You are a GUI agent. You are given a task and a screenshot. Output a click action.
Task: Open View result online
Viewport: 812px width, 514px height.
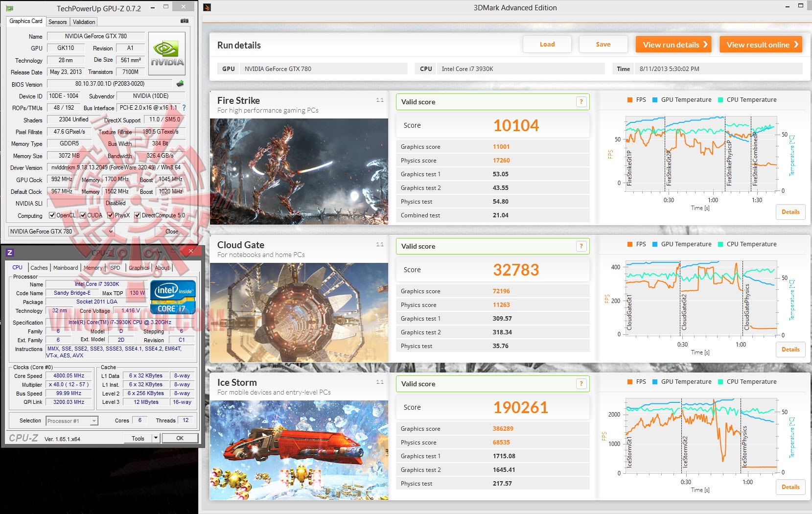(x=761, y=45)
